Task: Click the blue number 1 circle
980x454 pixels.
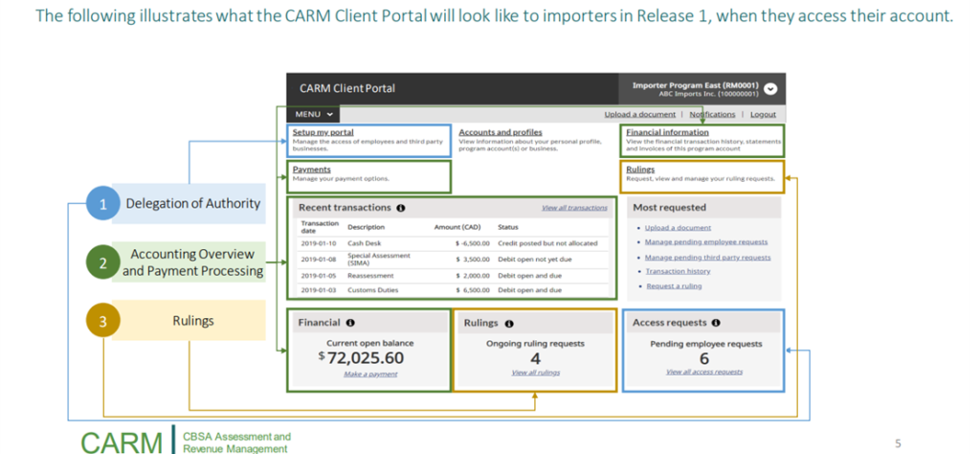Action: pyautogui.click(x=102, y=203)
